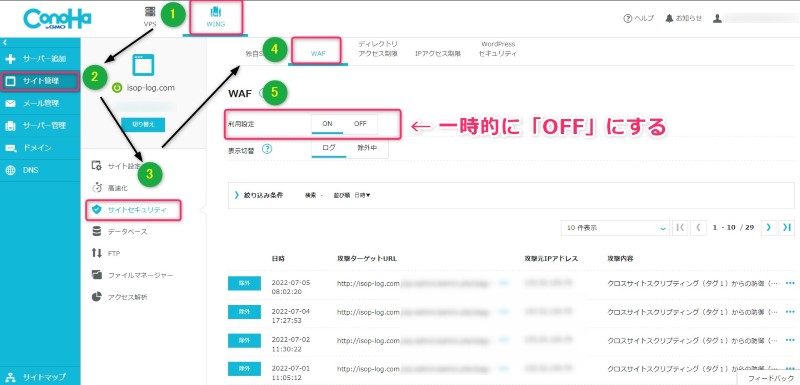
Task: Open サーバー管理 in sidebar
Action: (40, 125)
